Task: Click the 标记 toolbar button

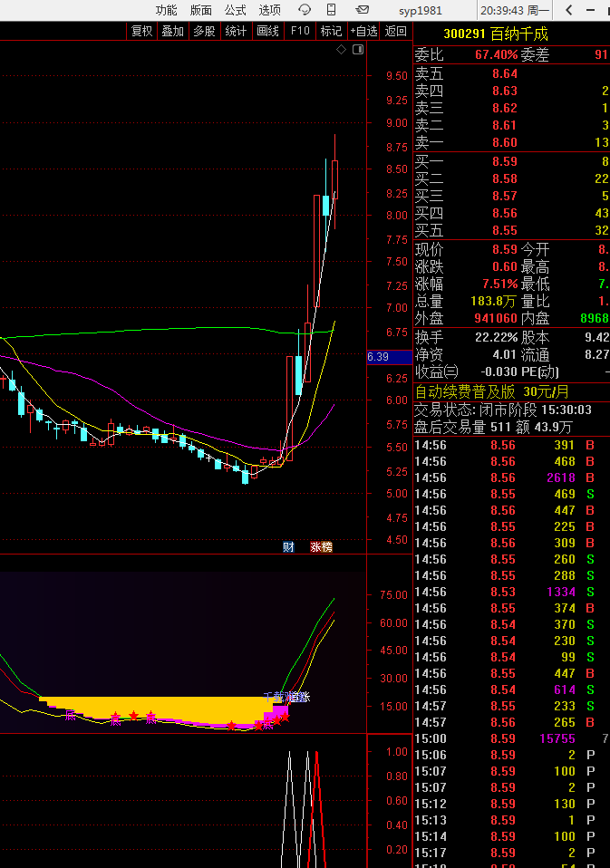Action: 331,31
